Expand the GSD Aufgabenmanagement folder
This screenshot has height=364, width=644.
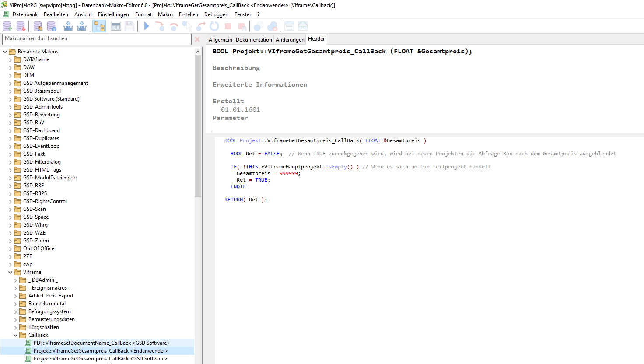(10, 83)
